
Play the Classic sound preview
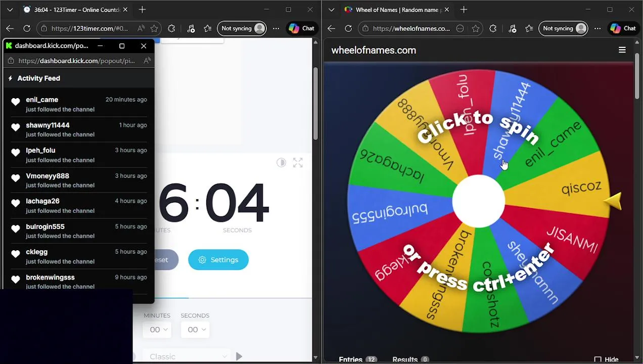click(239, 356)
